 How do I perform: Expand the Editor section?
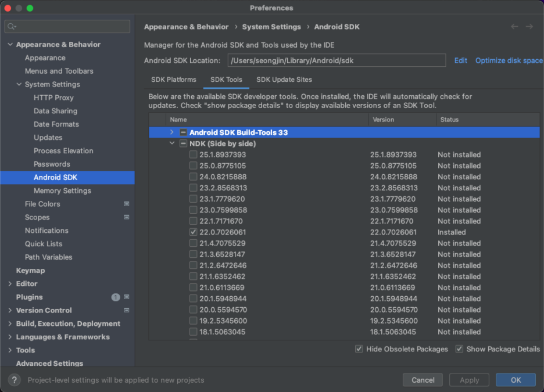[10, 284]
